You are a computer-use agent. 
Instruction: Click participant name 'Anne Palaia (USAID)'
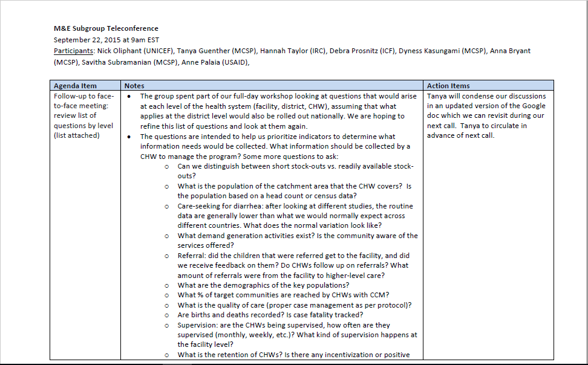[x=215, y=62]
